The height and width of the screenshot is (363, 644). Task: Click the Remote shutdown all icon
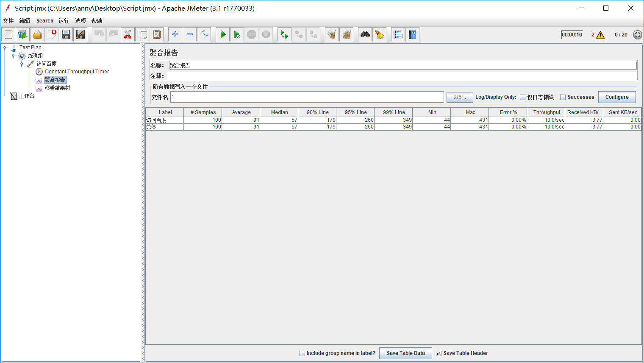pos(313,34)
